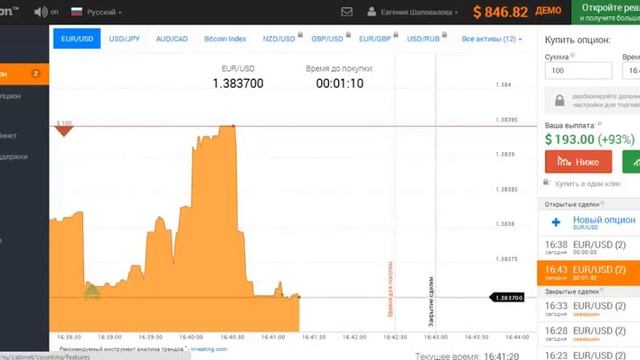Image resolution: width=640 pixels, height=360 pixels.
Task: Expand the Все активы (12) dropdown
Action: [x=491, y=39]
